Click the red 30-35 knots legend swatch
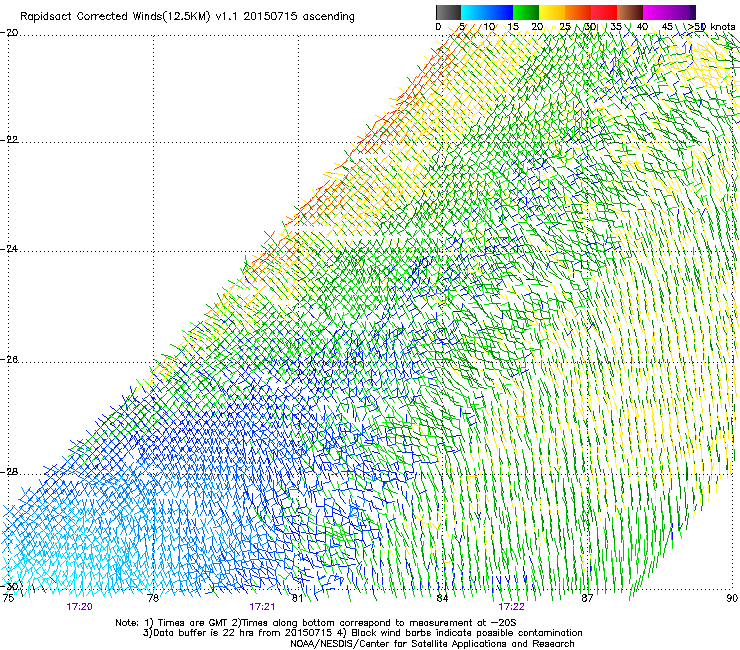Screen dimensions: 740x650 pos(604,12)
